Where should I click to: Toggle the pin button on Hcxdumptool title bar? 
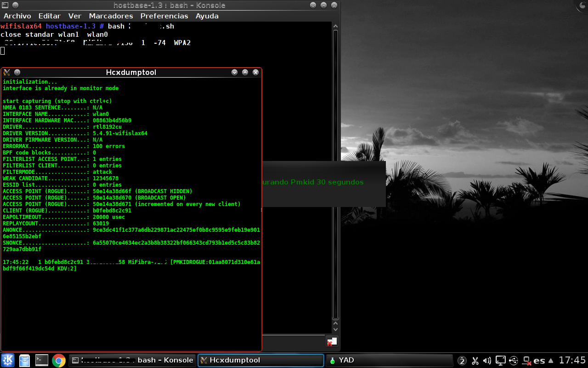(x=17, y=72)
